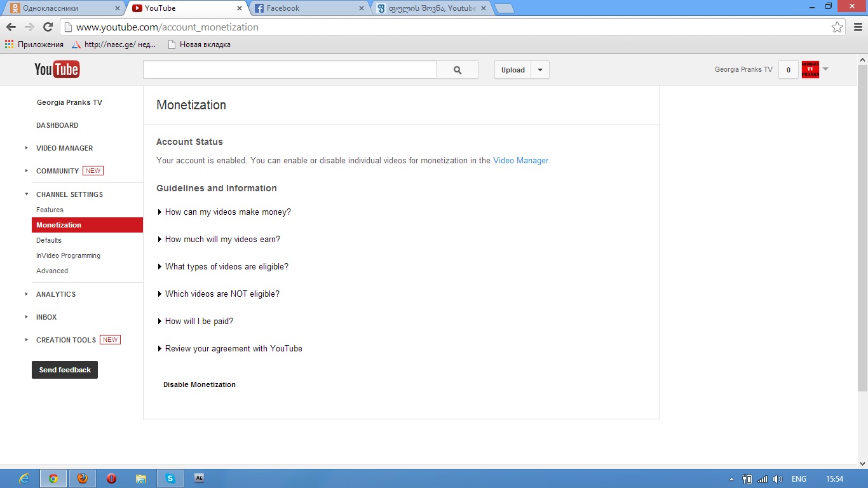
Task: Open Advanced channel settings
Action: coord(52,271)
